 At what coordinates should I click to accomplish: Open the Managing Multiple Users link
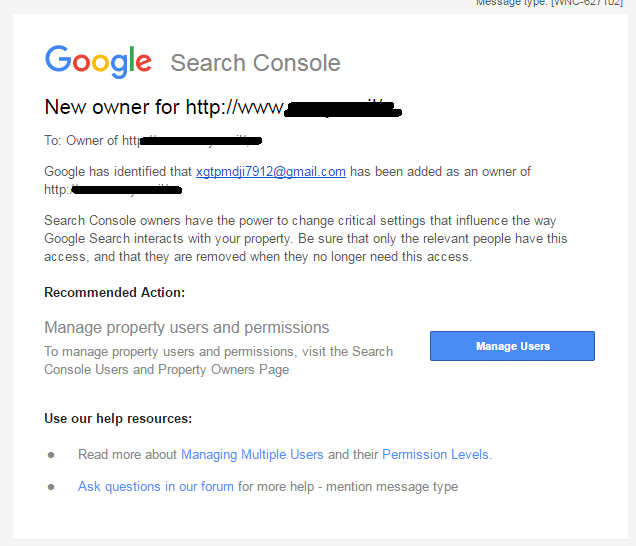[x=252, y=454]
